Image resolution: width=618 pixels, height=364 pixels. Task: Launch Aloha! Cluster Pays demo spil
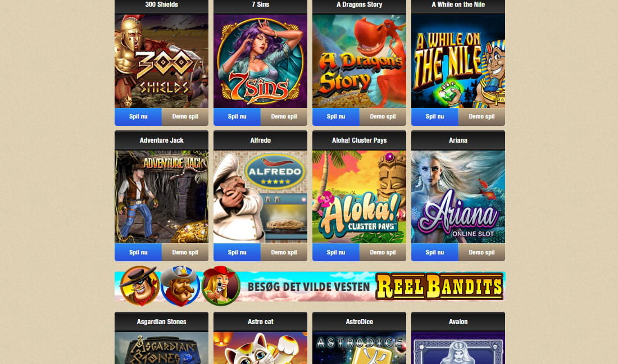click(383, 253)
